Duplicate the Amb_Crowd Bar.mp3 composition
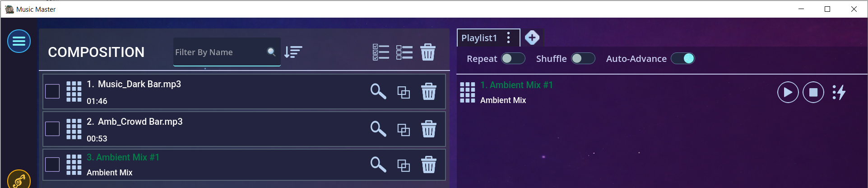The height and width of the screenshot is (188, 868). pos(403,130)
